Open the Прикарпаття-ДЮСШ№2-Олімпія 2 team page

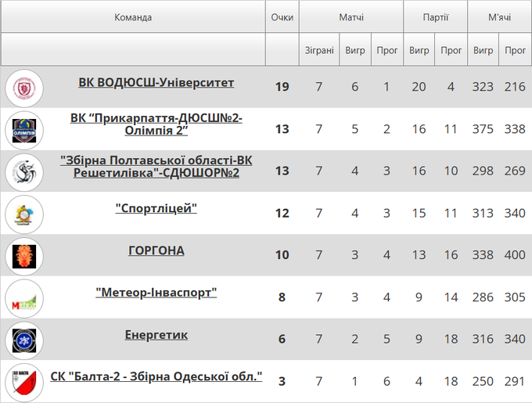click(156, 124)
